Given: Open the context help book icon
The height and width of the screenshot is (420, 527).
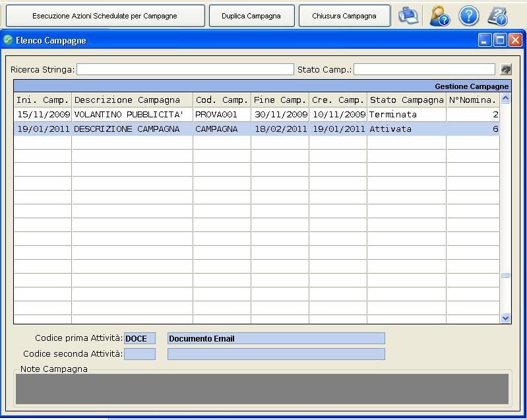Looking at the screenshot, I should (x=498, y=16).
